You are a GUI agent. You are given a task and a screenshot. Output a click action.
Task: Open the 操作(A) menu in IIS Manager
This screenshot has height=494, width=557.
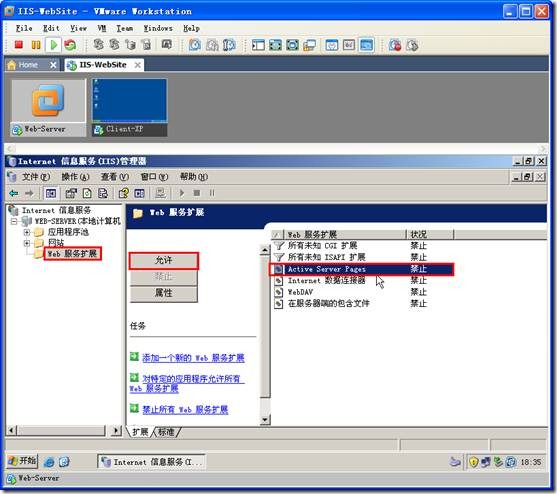[x=75, y=177]
